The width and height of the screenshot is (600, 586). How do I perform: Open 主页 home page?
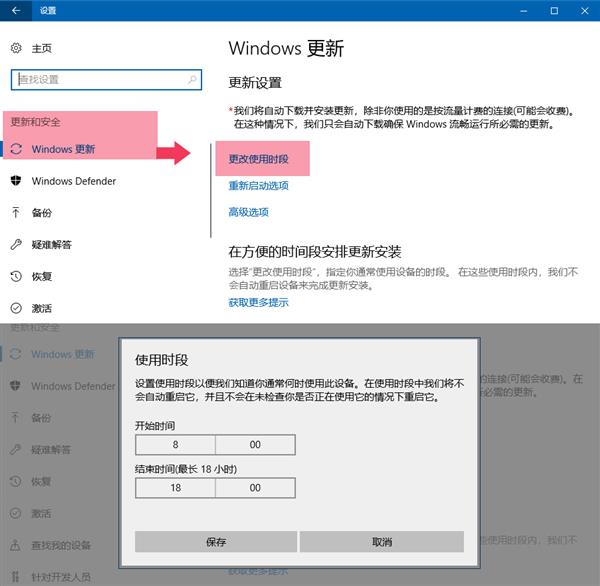(x=41, y=49)
